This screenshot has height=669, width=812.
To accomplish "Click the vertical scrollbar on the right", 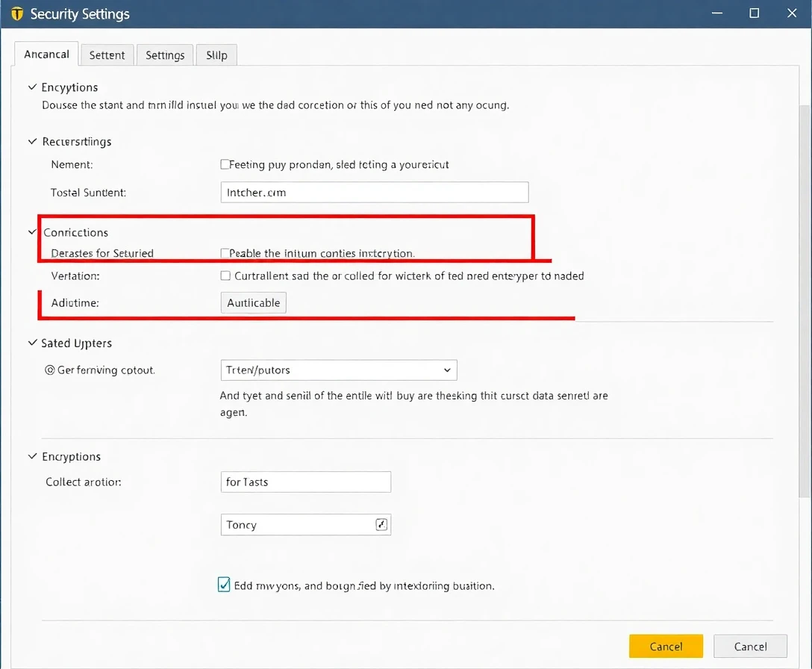I will 804,299.
